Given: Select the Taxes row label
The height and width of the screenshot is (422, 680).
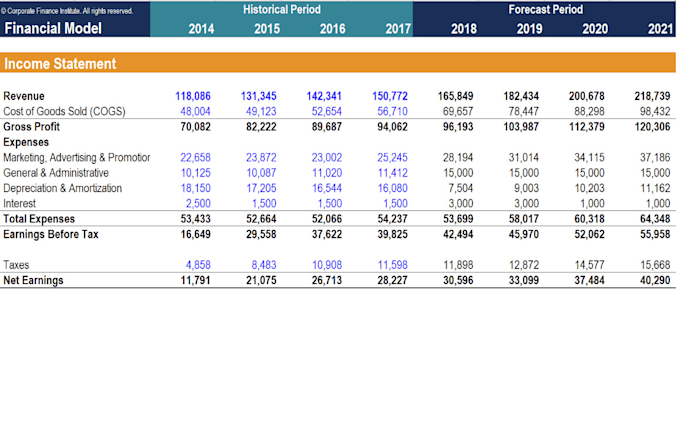Looking at the screenshot, I should 16,265.
